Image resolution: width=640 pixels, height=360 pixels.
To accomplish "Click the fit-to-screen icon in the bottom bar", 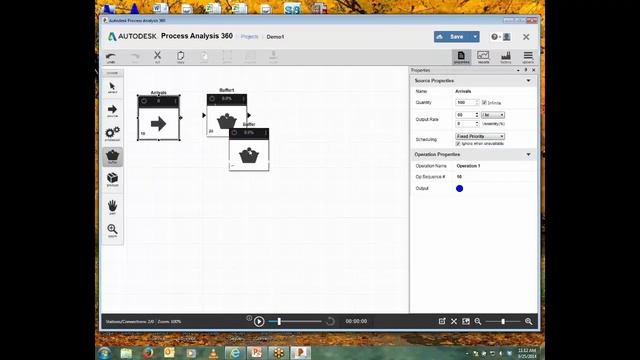I will 466,322.
